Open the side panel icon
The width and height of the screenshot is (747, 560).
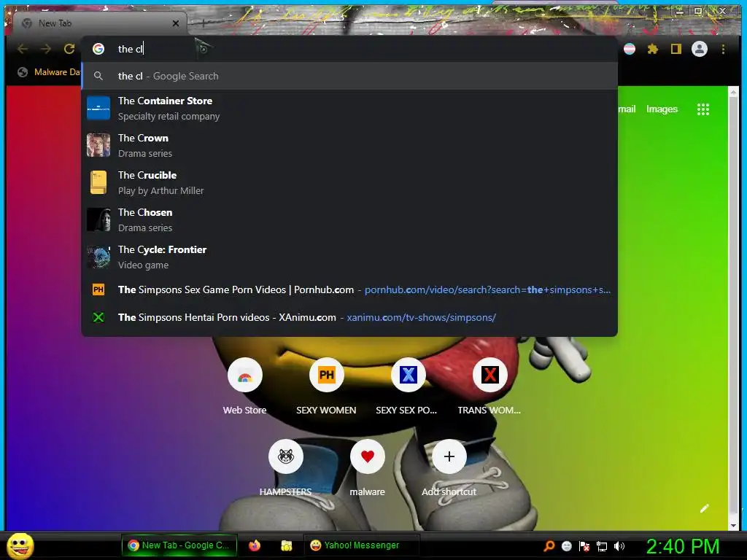pyautogui.click(x=676, y=49)
